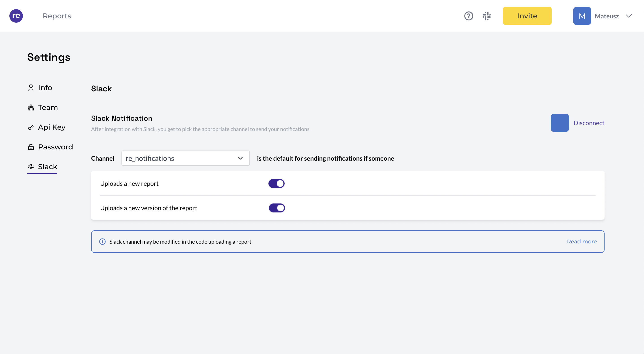This screenshot has height=354, width=644.
Task: Switch to the Password settings tab
Action: [x=50, y=147]
